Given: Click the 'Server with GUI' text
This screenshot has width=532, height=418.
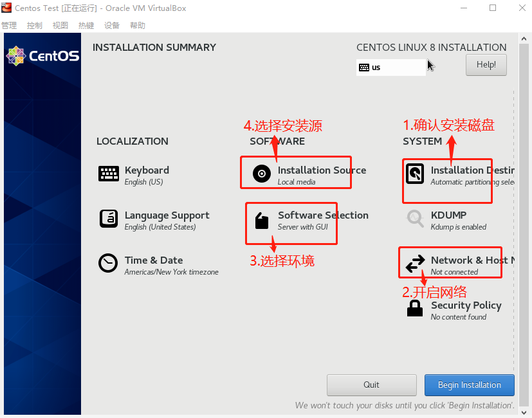Looking at the screenshot, I should click(302, 227).
